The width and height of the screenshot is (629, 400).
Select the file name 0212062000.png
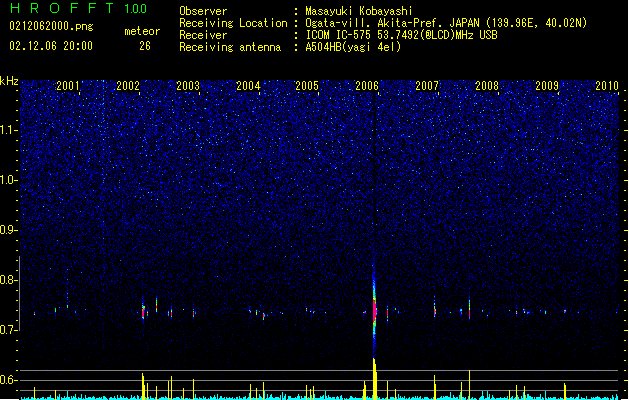point(51,26)
